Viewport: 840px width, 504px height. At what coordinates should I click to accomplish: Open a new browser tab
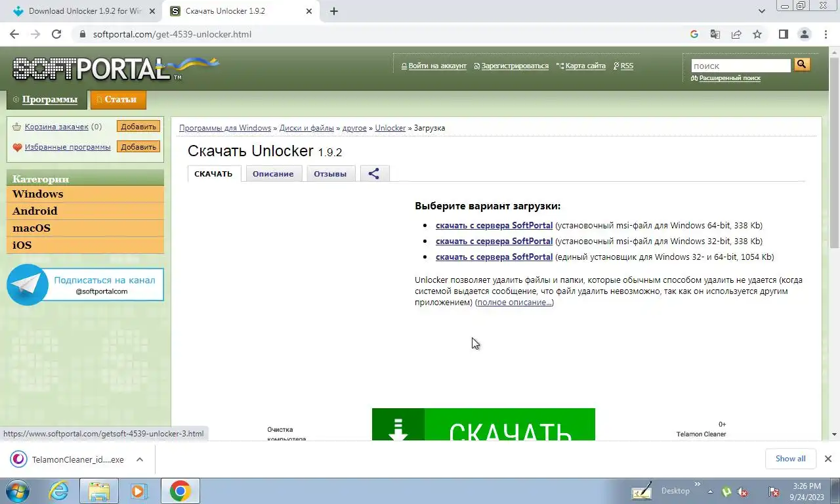(333, 11)
